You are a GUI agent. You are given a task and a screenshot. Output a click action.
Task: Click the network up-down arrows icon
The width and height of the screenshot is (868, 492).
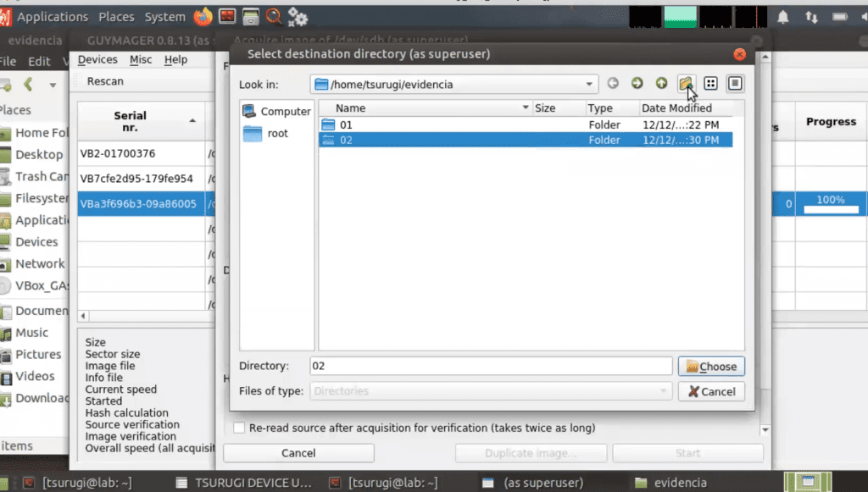[811, 17]
